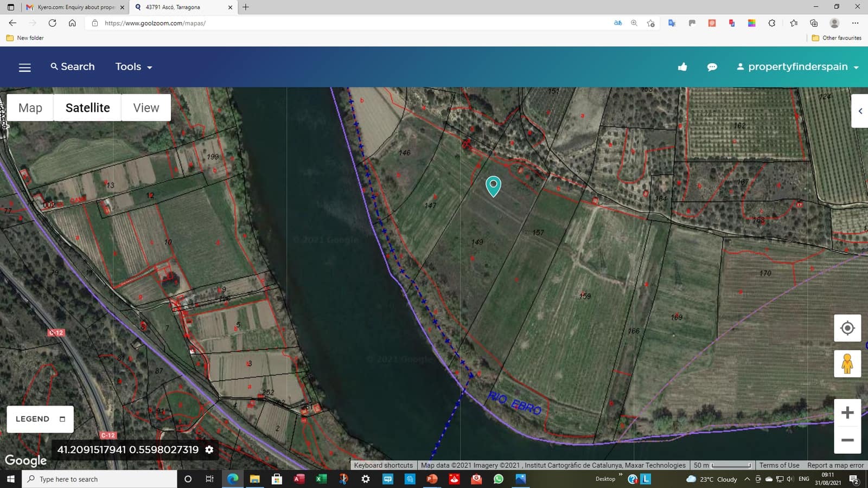Select the Street View pegman
Image resolution: width=868 pixels, height=488 pixels.
[x=847, y=363]
